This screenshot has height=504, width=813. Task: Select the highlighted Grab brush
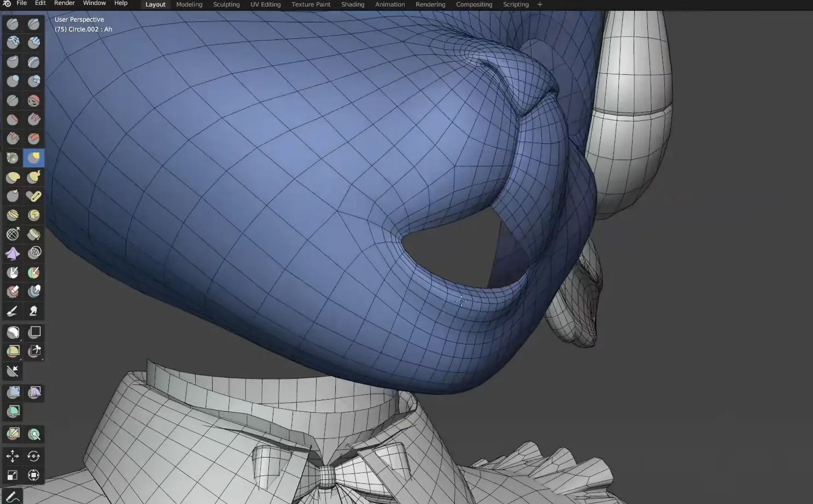click(x=34, y=158)
